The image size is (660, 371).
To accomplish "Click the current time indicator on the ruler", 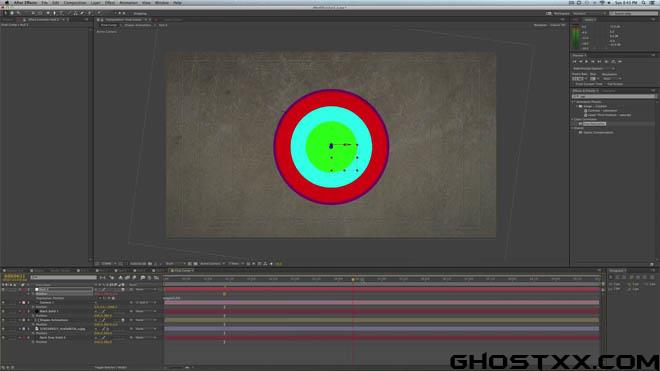I will click(353, 279).
